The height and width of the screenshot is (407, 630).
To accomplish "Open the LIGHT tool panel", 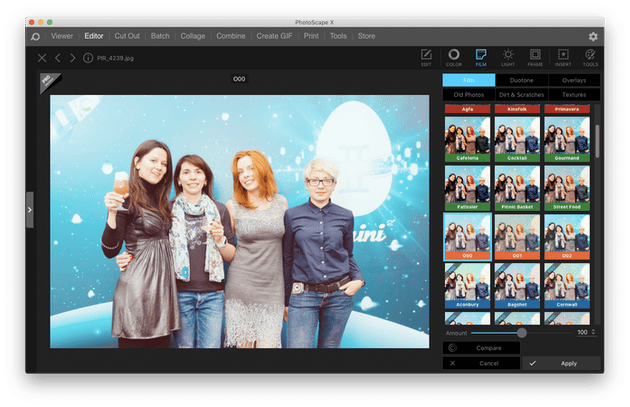I will tap(508, 57).
